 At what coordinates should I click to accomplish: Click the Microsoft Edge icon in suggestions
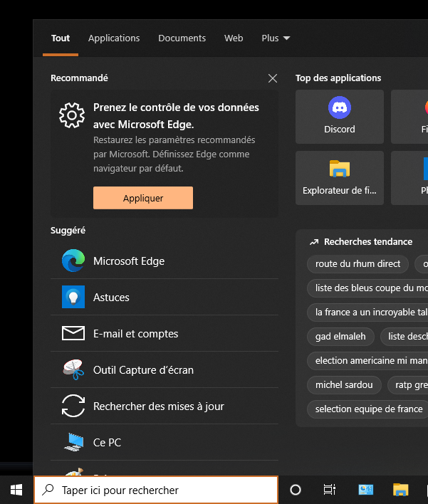73,261
